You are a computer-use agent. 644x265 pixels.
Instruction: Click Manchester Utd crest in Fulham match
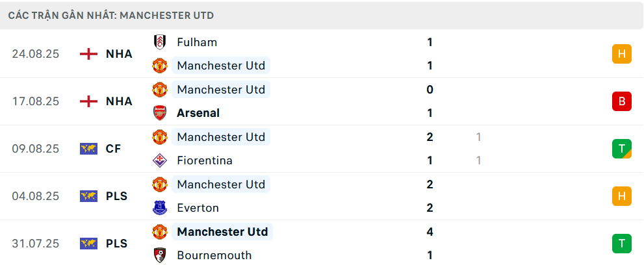pos(159,66)
